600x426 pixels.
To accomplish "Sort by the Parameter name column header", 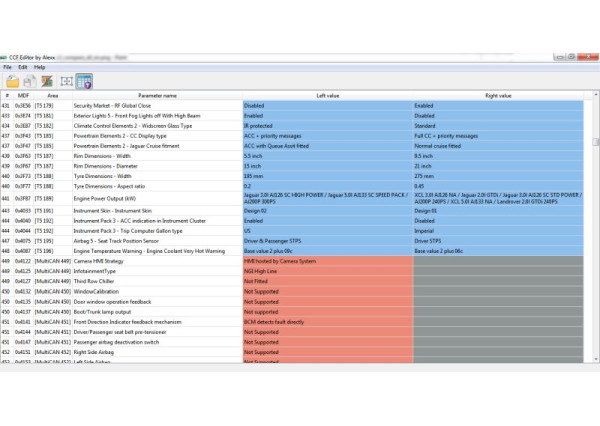I will (x=156, y=96).
